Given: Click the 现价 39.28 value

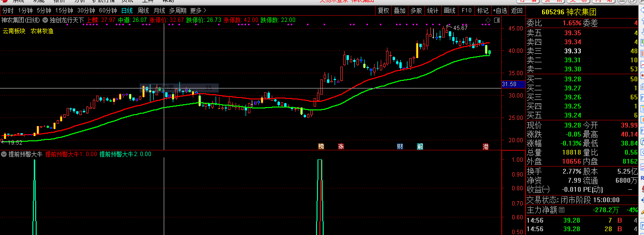Looking at the screenshot, I should (573, 125).
